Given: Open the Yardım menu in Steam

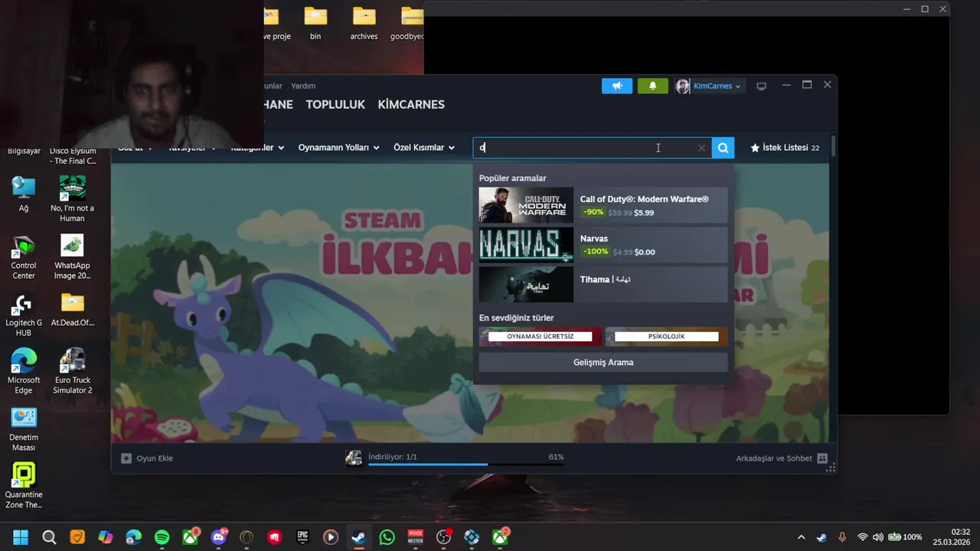Looking at the screenshot, I should click(x=303, y=86).
